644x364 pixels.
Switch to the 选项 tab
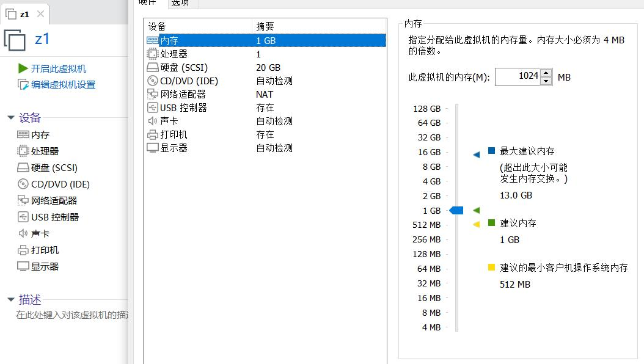(180, 3)
